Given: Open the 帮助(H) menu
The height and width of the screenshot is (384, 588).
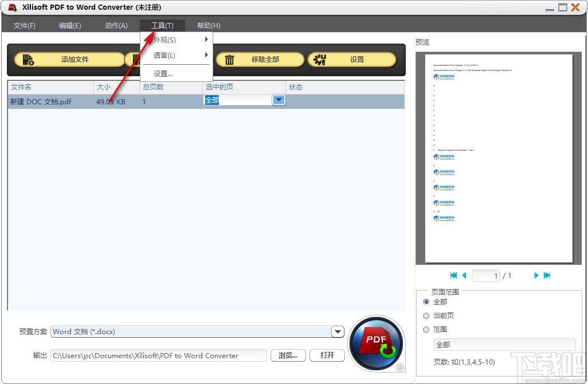Looking at the screenshot, I should click(x=209, y=25).
